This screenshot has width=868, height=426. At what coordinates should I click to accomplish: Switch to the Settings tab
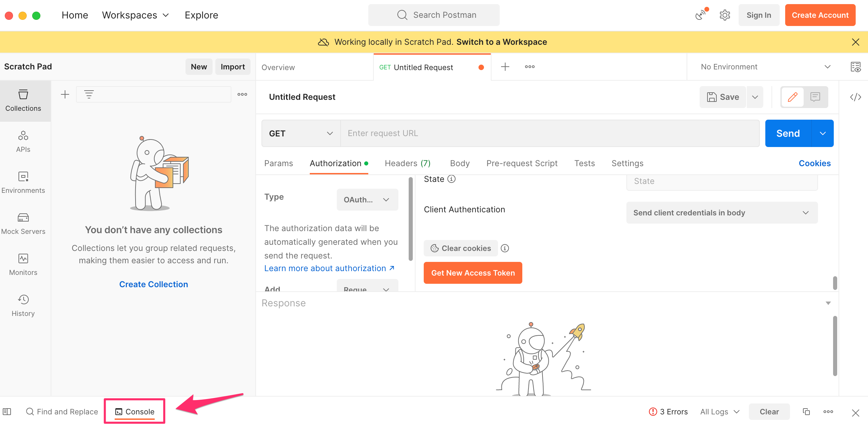click(627, 163)
